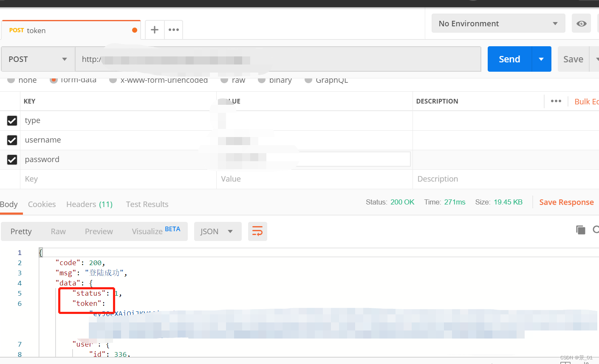Click the Save Response link

566,202
